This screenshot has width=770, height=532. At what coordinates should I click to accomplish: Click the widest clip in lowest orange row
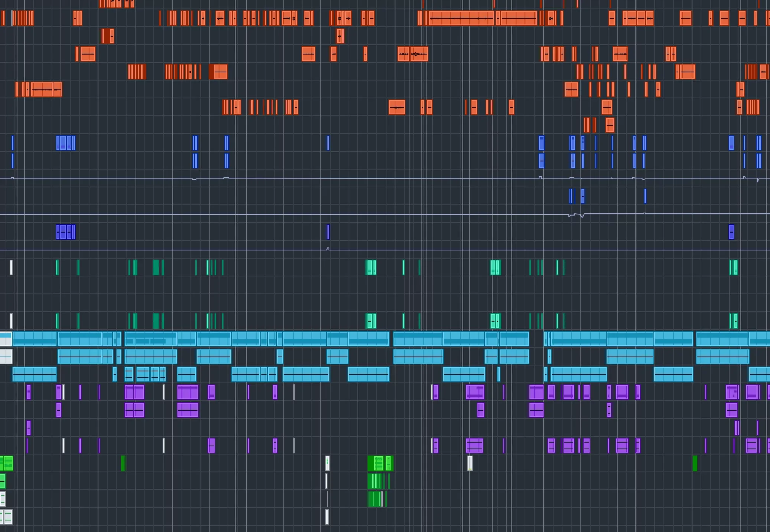click(610, 125)
